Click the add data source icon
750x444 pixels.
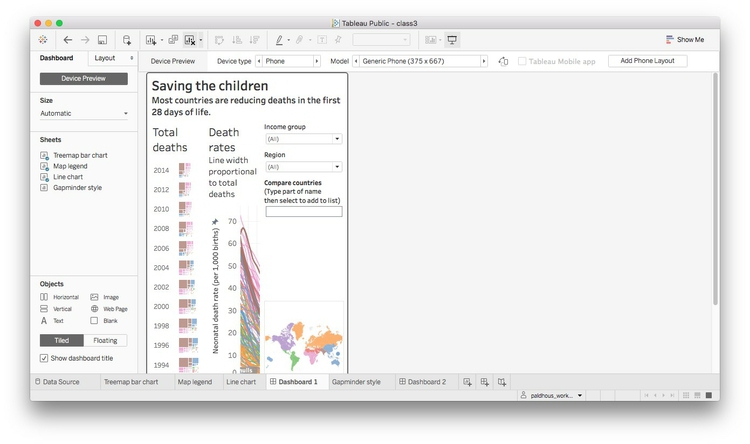[x=127, y=40]
